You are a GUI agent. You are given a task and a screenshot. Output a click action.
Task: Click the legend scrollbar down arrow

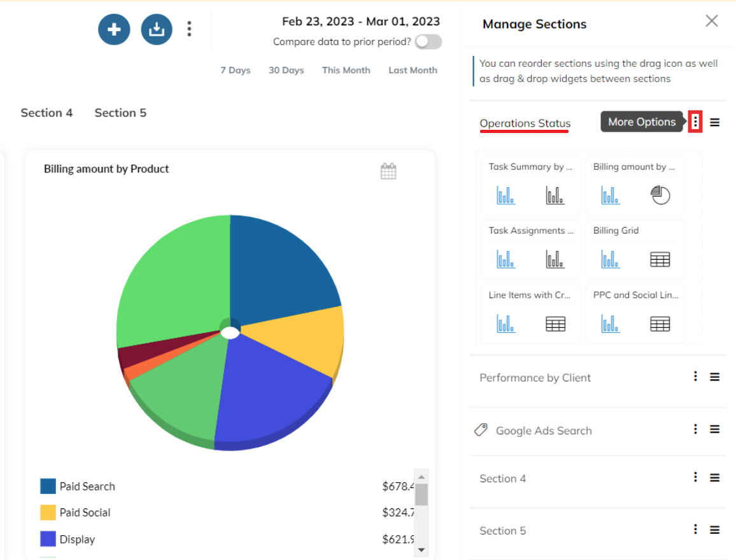(421, 550)
